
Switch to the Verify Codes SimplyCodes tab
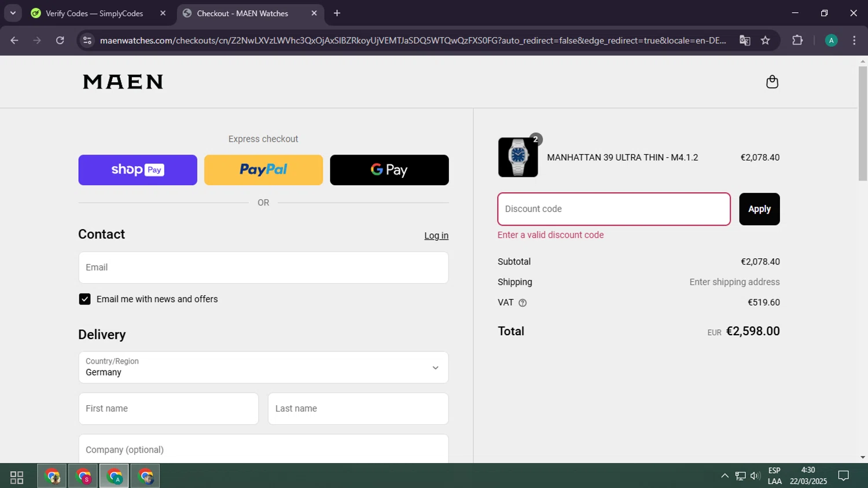click(x=95, y=13)
